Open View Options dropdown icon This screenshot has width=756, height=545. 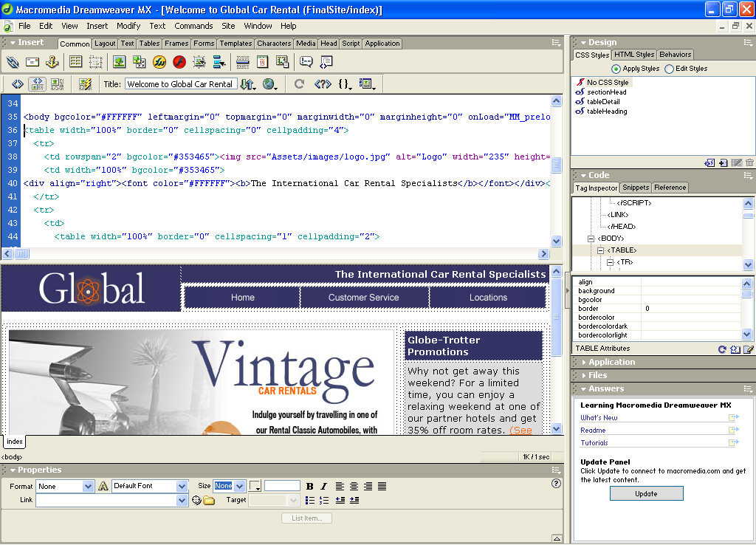click(368, 84)
